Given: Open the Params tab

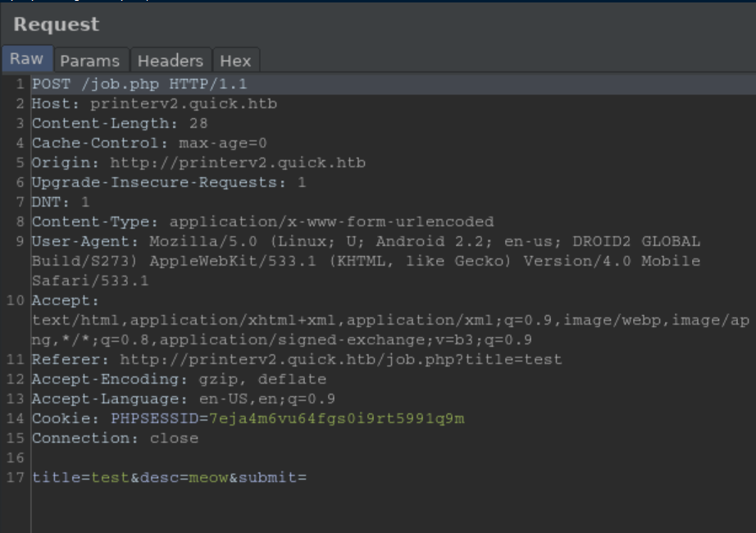Looking at the screenshot, I should point(89,61).
